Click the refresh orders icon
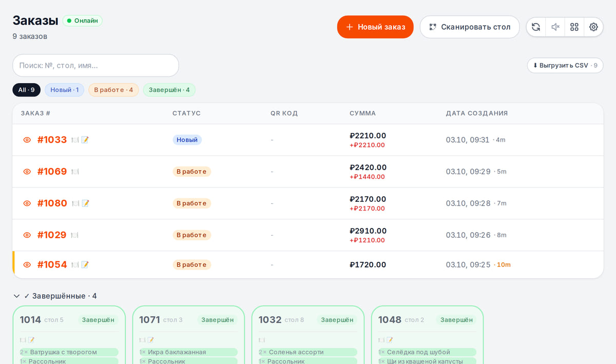Screen dimensions: 616x364 coord(536,27)
